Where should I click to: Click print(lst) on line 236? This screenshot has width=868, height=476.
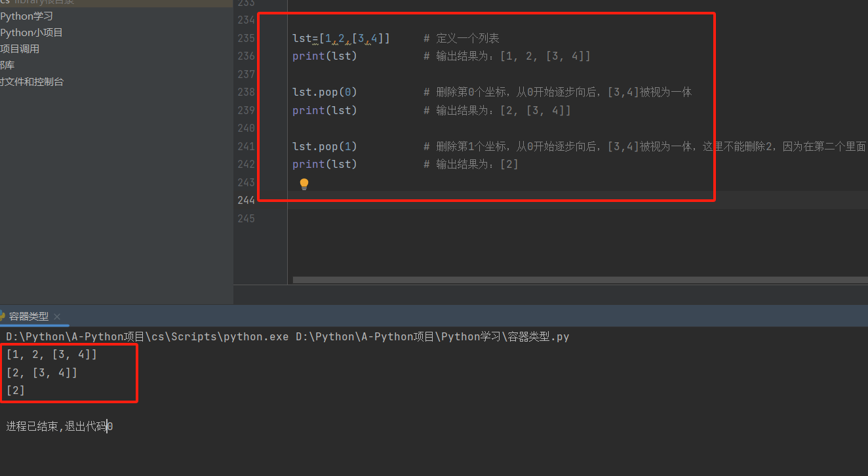pyautogui.click(x=325, y=56)
